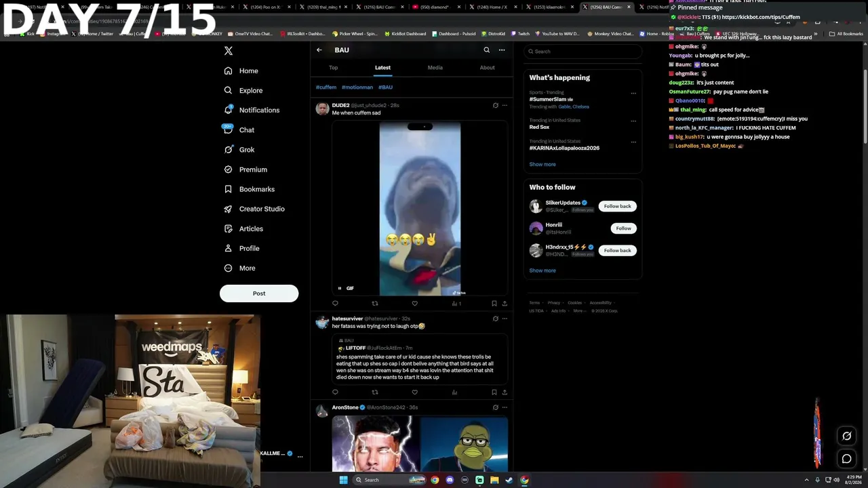Switch to the Media tab
Screen dimensions: 868x488
[435, 68]
